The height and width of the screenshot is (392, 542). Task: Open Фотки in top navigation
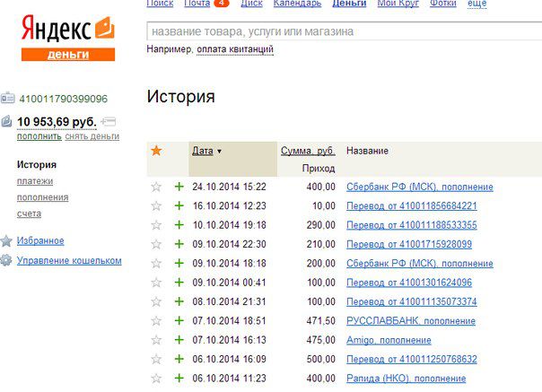[x=443, y=4]
